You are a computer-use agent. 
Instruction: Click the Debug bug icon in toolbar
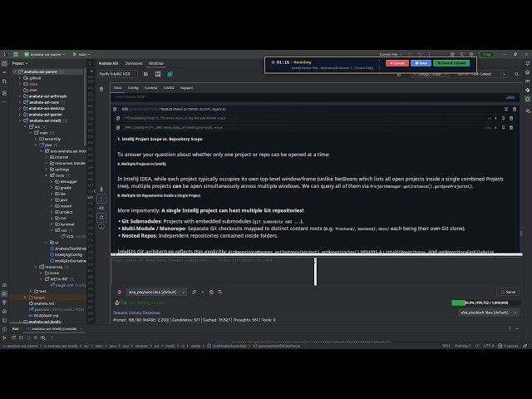click(420, 54)
